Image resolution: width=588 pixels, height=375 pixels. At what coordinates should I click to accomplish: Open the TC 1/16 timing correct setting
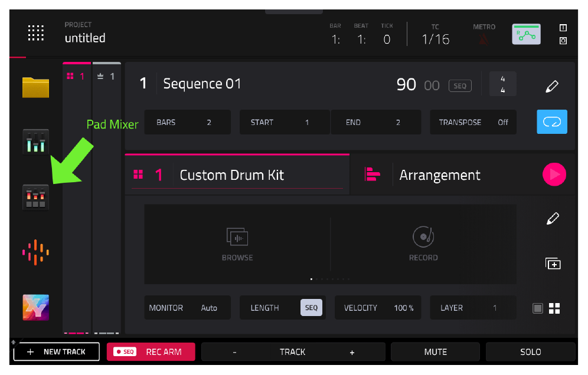tap(435, 35)
